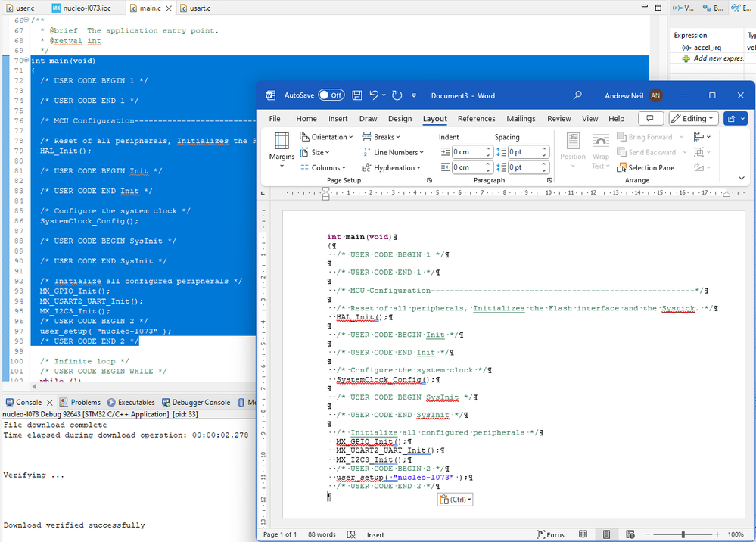This screenshot has width=756, height=542.
Task: Expand the Orientation dropdown
Action: coord(327,137)
